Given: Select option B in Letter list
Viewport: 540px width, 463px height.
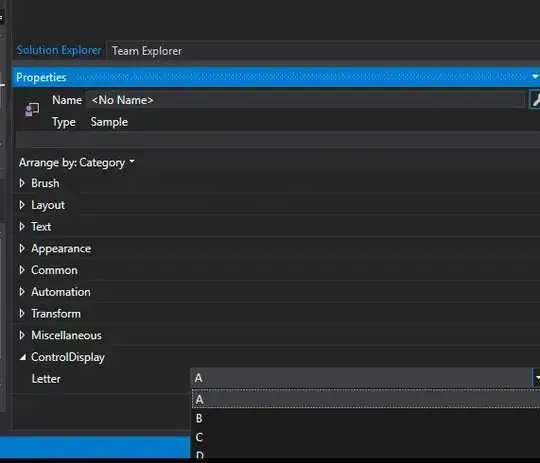Looking at the screenshot, I should [365, 418].
